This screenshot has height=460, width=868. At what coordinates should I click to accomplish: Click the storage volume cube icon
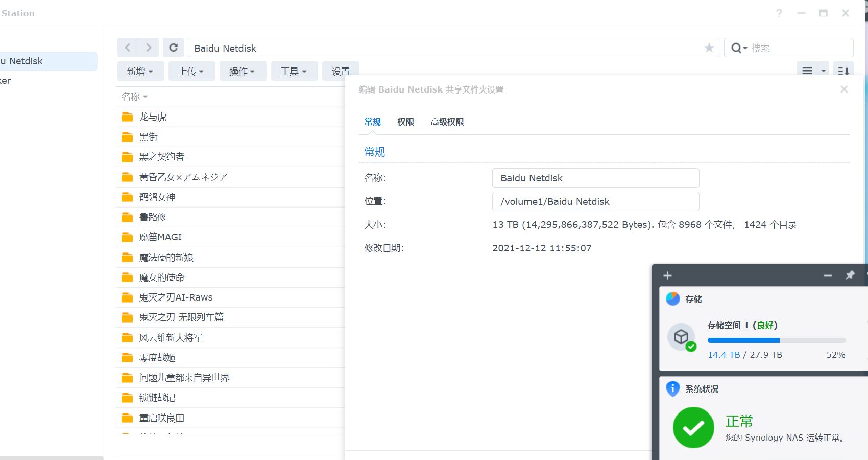681,337
